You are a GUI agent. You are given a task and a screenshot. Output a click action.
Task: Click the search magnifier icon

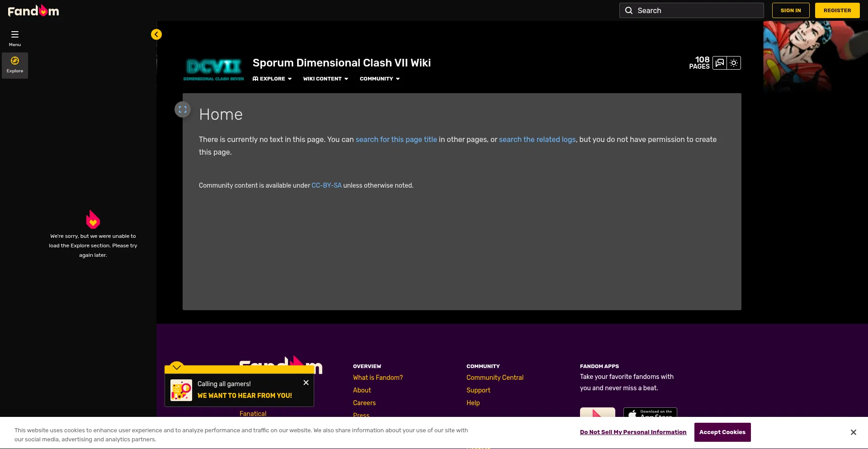[x=629, y=10]
